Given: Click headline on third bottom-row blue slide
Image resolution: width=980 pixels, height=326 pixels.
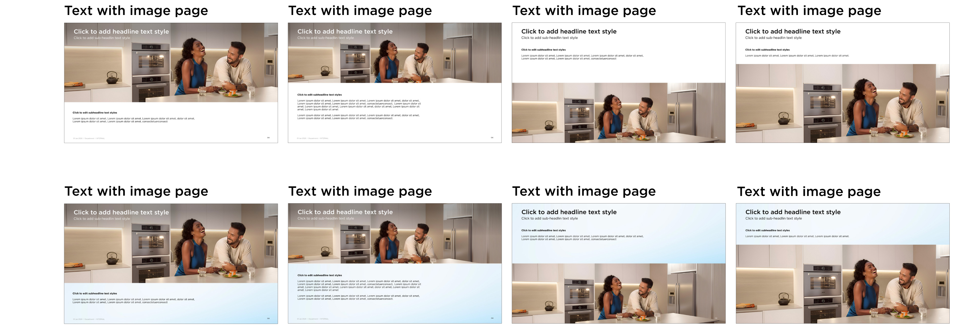Looking at the screenshot, I should coord(568,212).
